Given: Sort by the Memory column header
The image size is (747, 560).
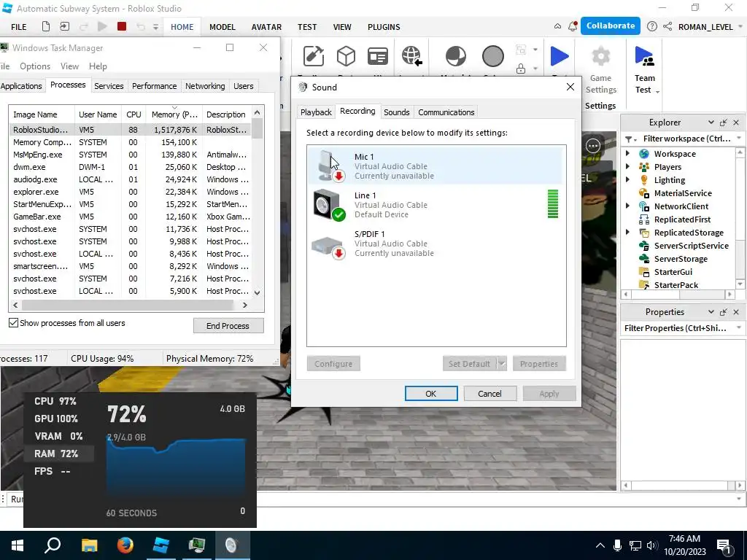Looking at the screenshot, I should tap(174, 114).
